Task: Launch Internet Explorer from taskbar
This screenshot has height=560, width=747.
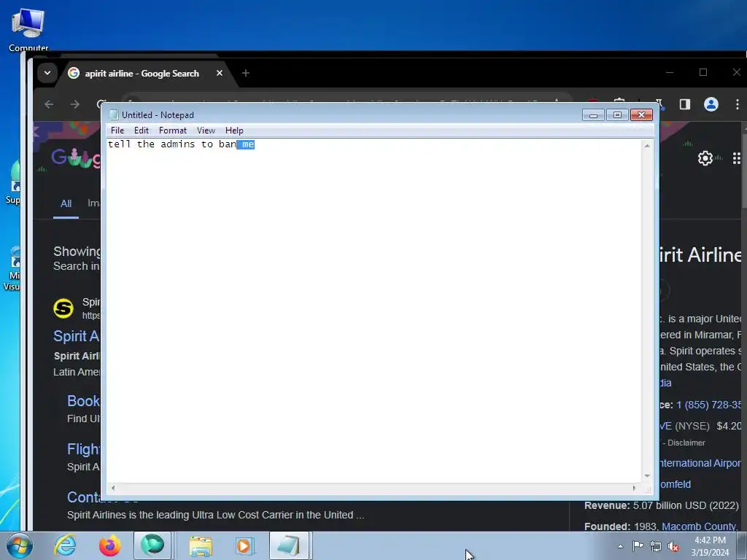Action: pyautogui.click(x=65, y=545)
